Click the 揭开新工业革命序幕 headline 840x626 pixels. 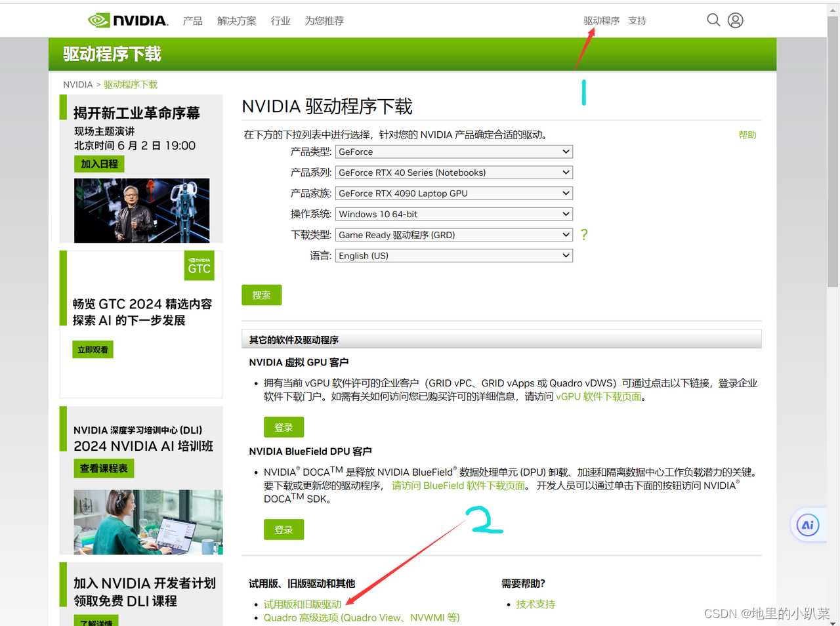136,113
